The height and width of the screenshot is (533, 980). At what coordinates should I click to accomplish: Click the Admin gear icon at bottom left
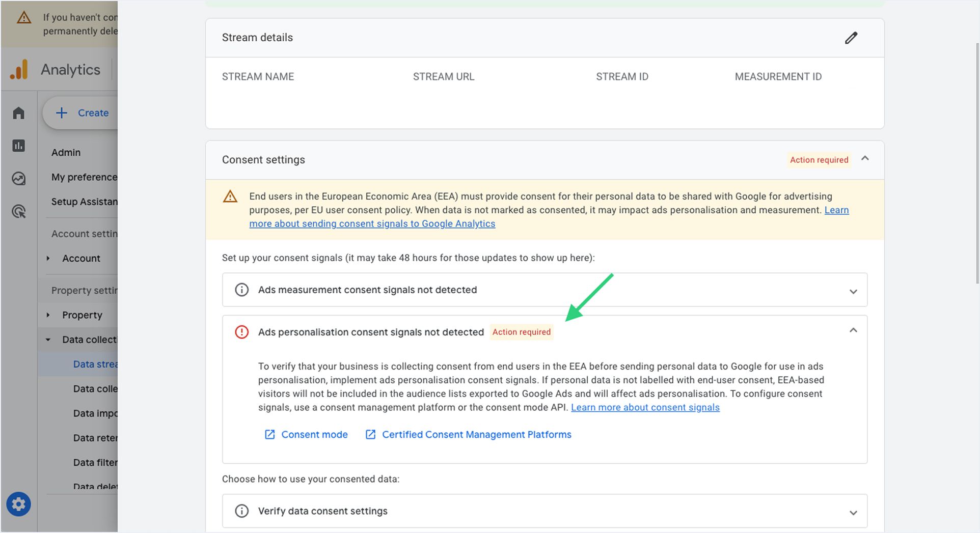pos(18,504)
